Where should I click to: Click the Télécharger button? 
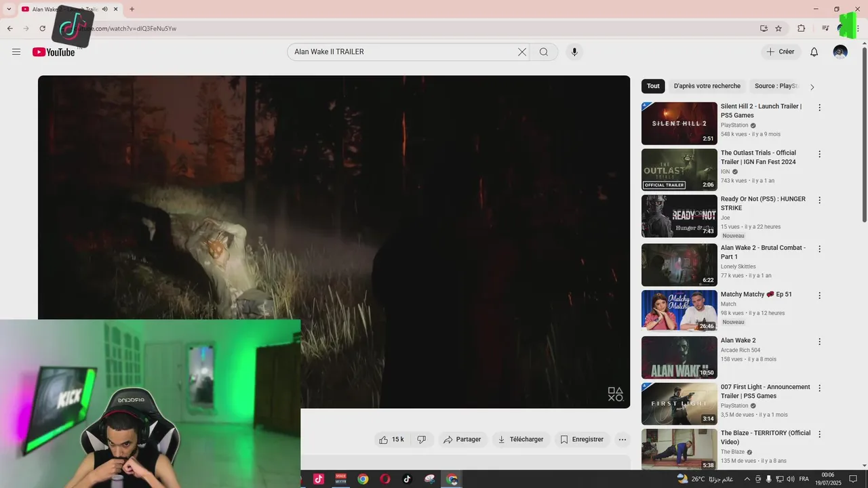point(521,440)
